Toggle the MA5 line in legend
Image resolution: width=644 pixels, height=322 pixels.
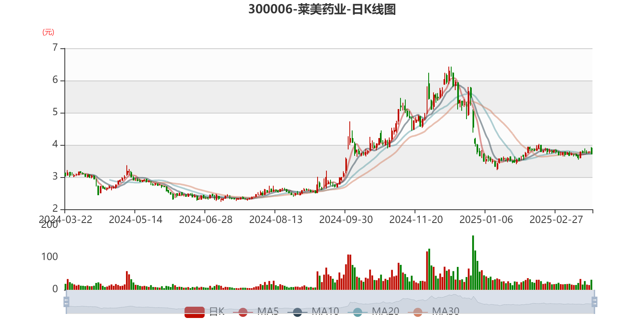pos(256,312)
